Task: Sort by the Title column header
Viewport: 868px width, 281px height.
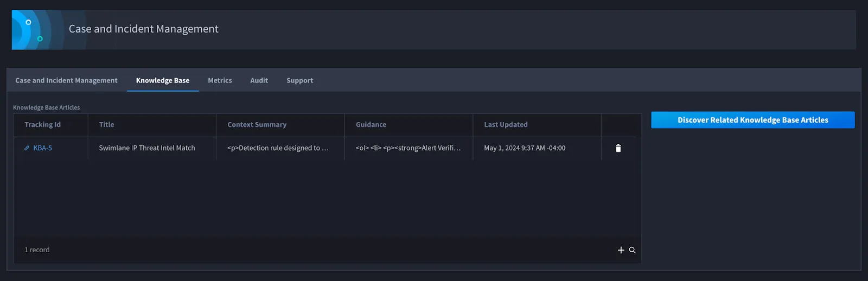Action: pyautogui.click(x=106, y=125)
